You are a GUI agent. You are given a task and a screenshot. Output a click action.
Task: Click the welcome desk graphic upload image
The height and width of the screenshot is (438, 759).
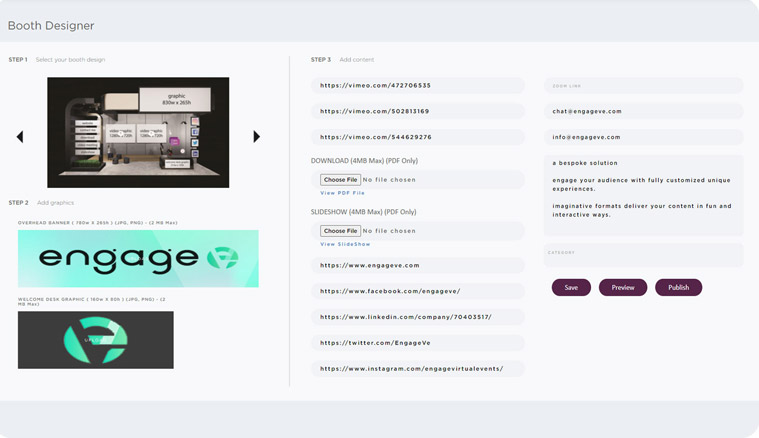pyautogui.click(x=96, y=340)
